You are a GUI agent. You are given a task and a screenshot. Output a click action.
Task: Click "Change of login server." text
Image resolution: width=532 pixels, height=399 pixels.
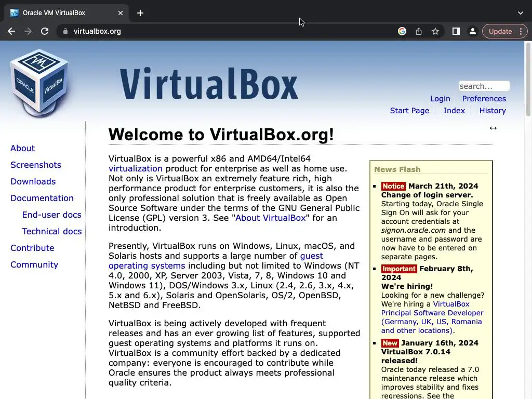tap(427, 195)
